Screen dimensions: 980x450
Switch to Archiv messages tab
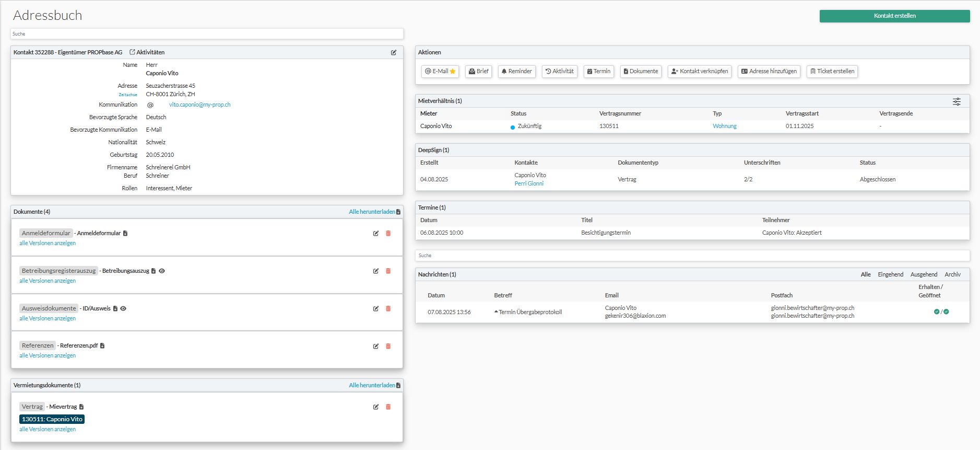[x=952, y=274]
